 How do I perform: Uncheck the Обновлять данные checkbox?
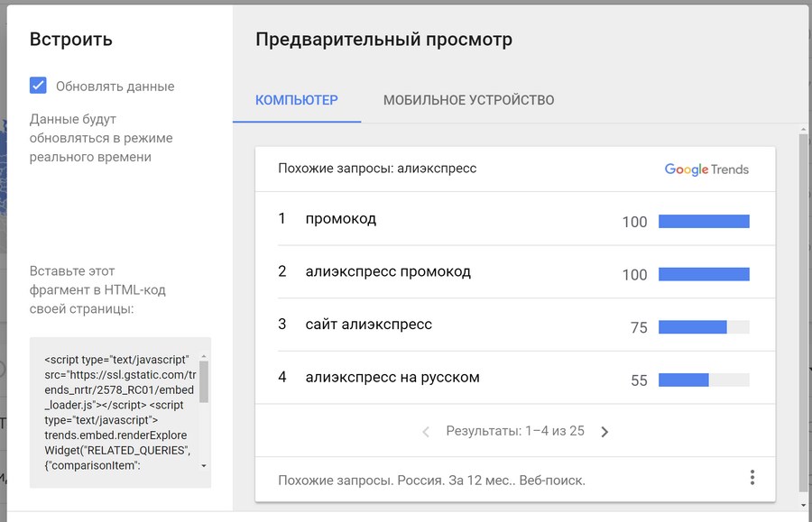(38, 86)
